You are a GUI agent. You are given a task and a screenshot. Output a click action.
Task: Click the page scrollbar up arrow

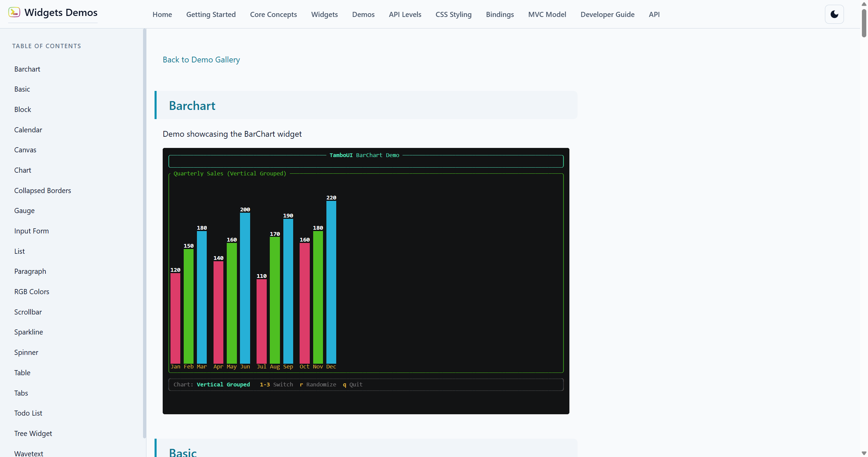click(864, 4)
